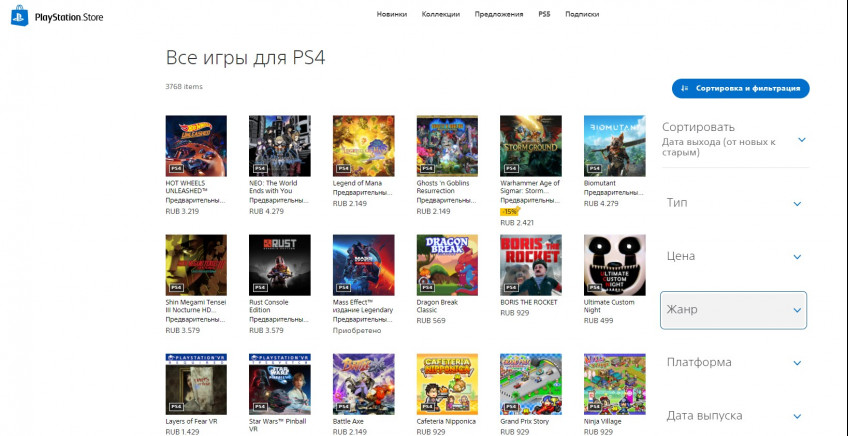This screenshot has height=436, width=848.
Task: Click the -15% discount badge
Action: (509, 212)
